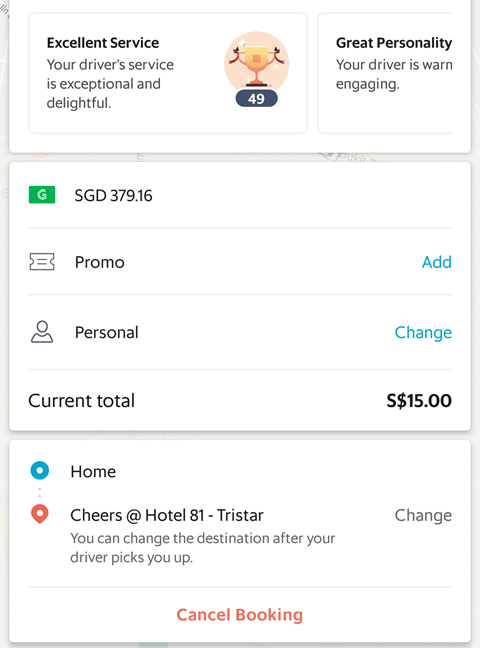Tap the red destination pin icon
The image size is (480, 648).
click(x=40, y=514)
